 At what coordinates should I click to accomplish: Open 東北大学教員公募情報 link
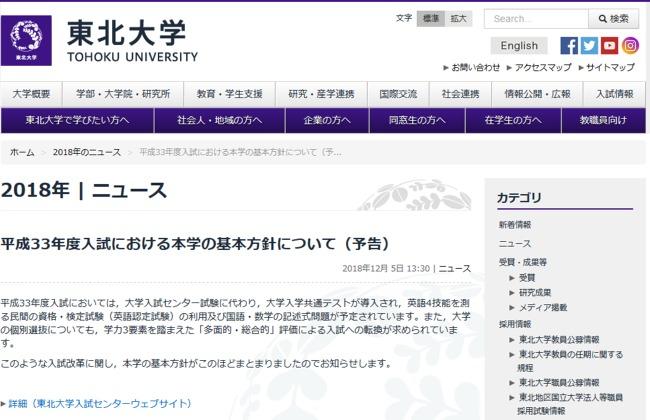click(559, 340)
